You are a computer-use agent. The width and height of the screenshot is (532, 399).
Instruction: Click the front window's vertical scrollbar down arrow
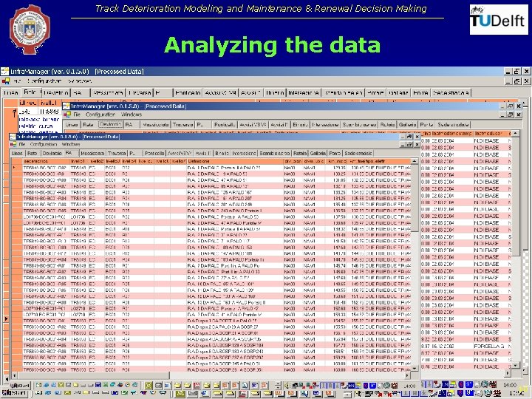coord(415,369)
